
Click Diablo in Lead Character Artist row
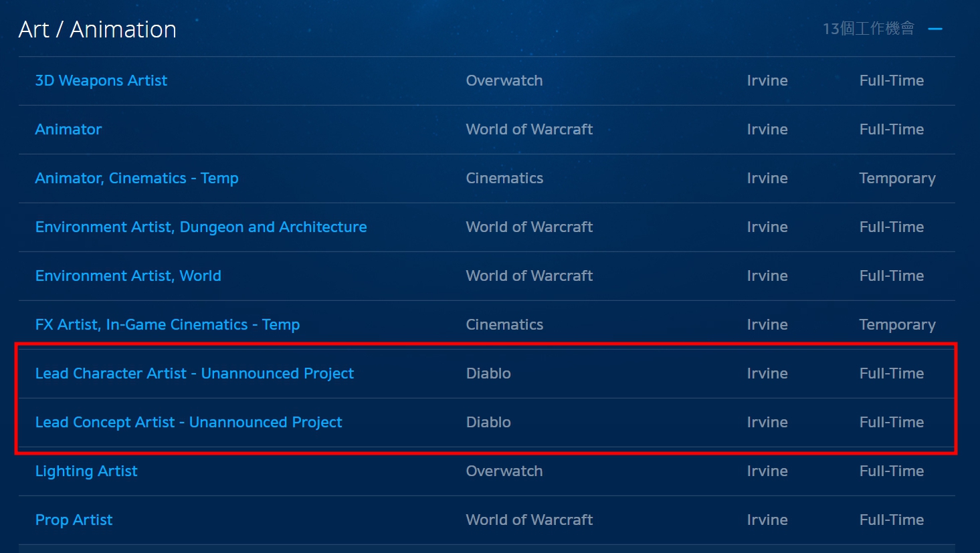(x=488, y=373)
